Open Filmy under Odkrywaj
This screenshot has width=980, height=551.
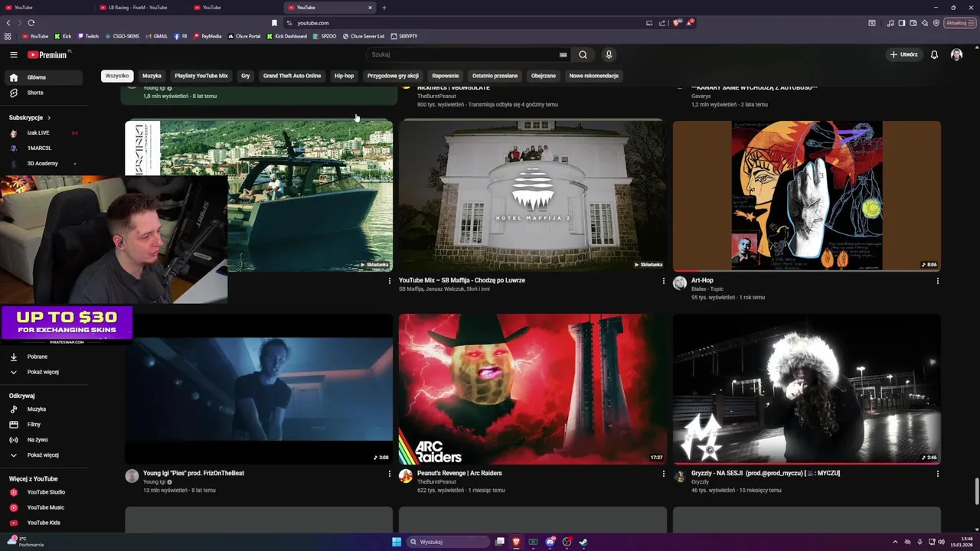point(44,425)
